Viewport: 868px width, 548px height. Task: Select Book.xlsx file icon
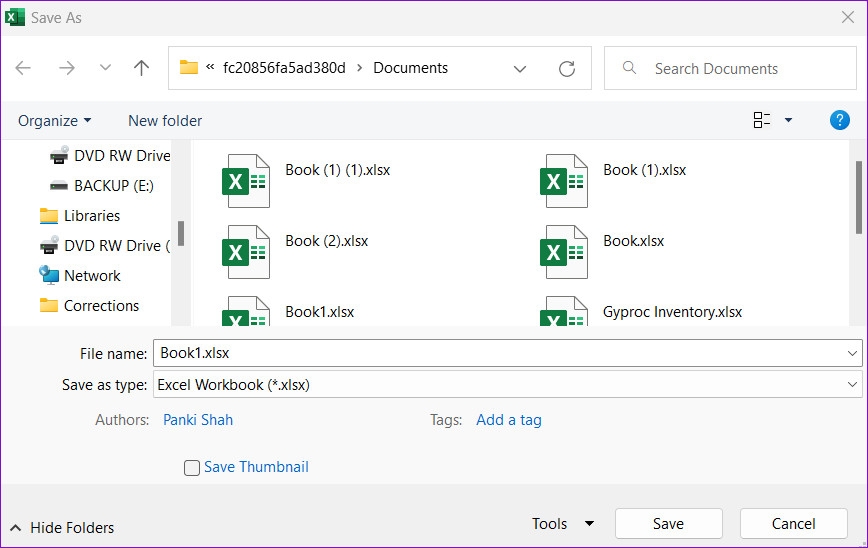[564, 252]
